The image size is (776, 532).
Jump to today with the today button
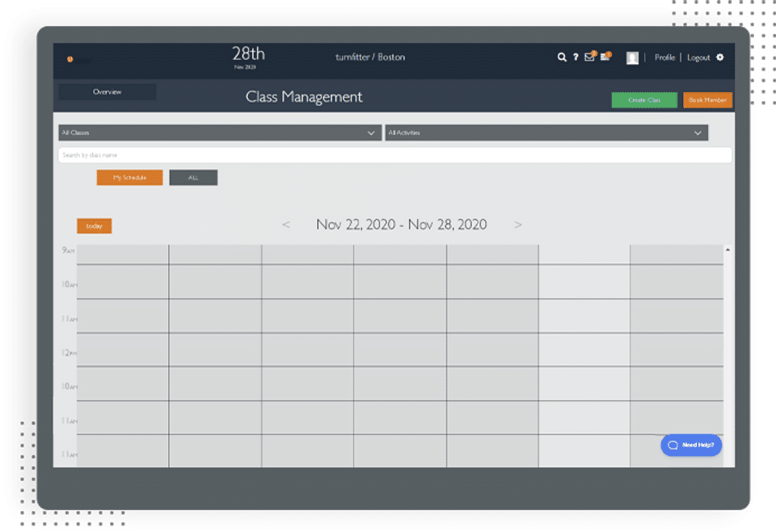point(94,226)
